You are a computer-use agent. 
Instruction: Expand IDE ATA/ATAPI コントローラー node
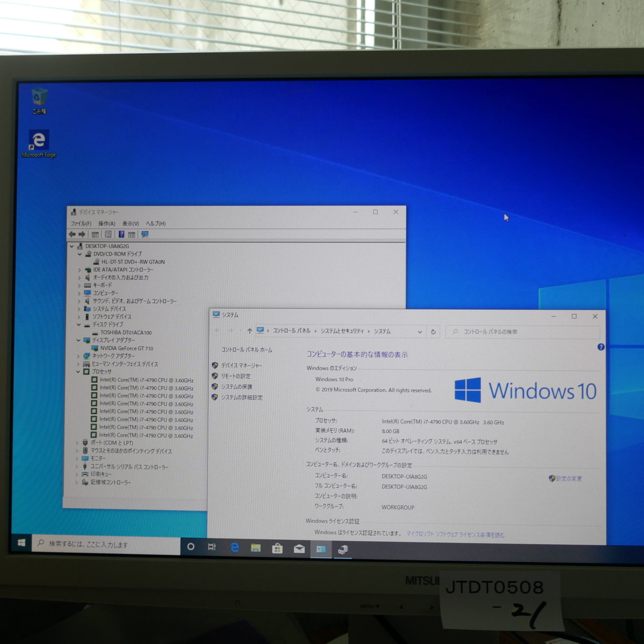coord(79,270)
